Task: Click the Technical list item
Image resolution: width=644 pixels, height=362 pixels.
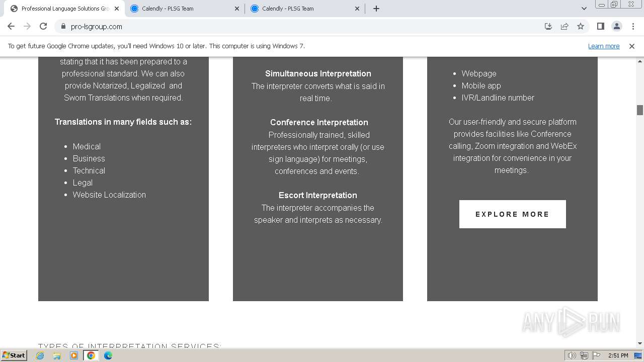Action: point(89,170)
